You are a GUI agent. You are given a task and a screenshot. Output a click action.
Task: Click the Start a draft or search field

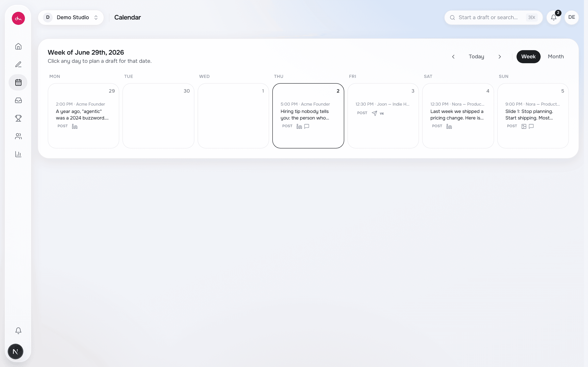point(493,18)
